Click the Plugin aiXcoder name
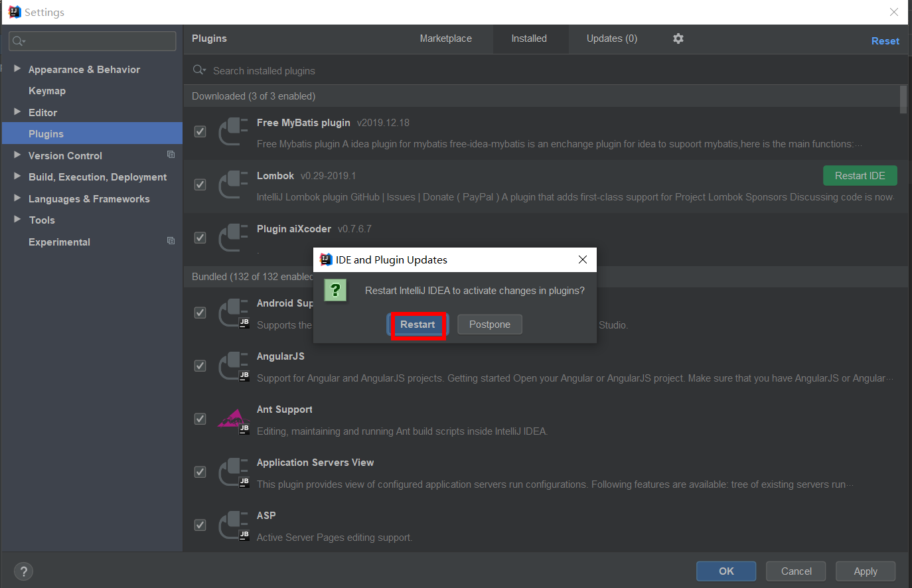Viewport: 912px width, 588px height. click(x=294, y=229)
